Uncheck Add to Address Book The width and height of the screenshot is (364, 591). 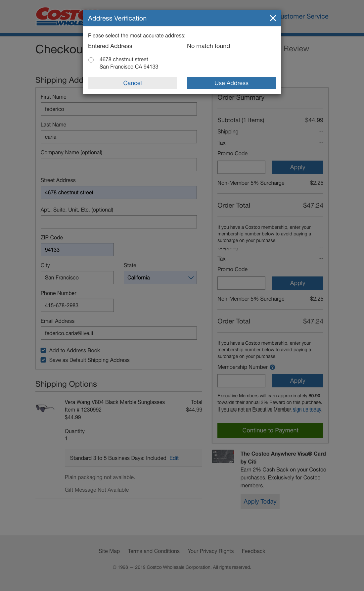[43, 350]
